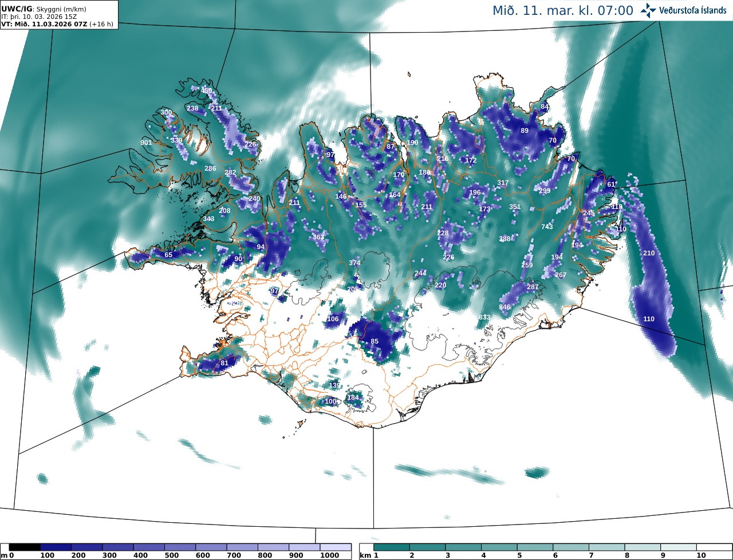Pick the black 0–100 m legend swatch
Image resolution: width=733 pixels, height=560 pixels.
coord(25,547)
